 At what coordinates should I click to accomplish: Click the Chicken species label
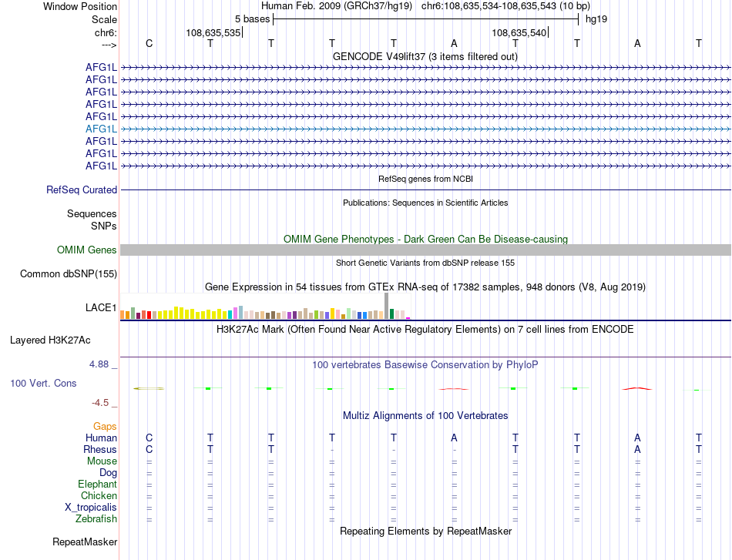point(99,495)
